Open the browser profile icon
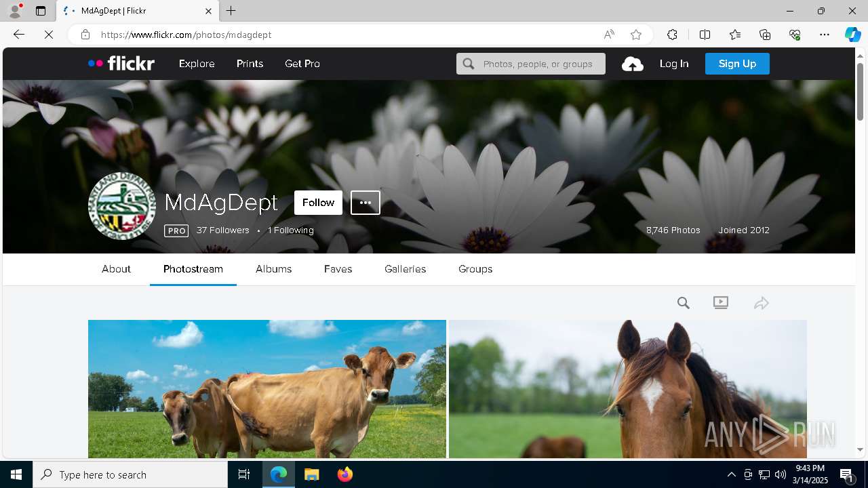 [x=14, y=11]
